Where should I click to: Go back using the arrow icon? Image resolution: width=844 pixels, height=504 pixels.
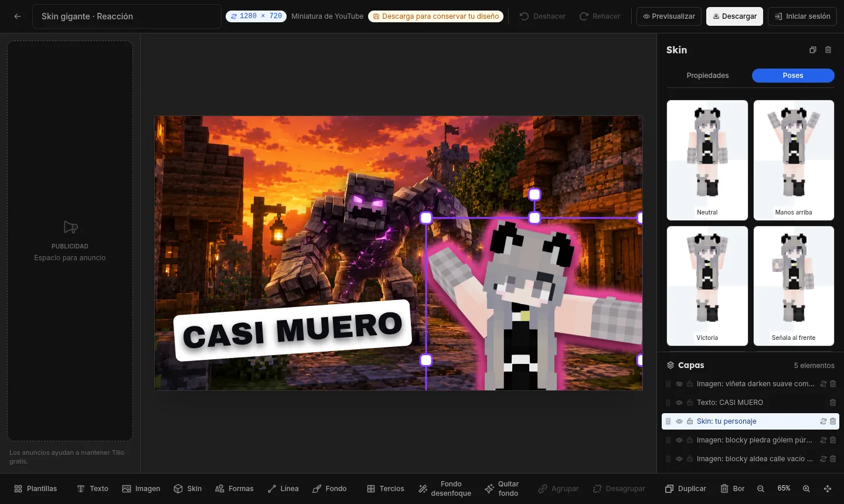tap(18, 16)
